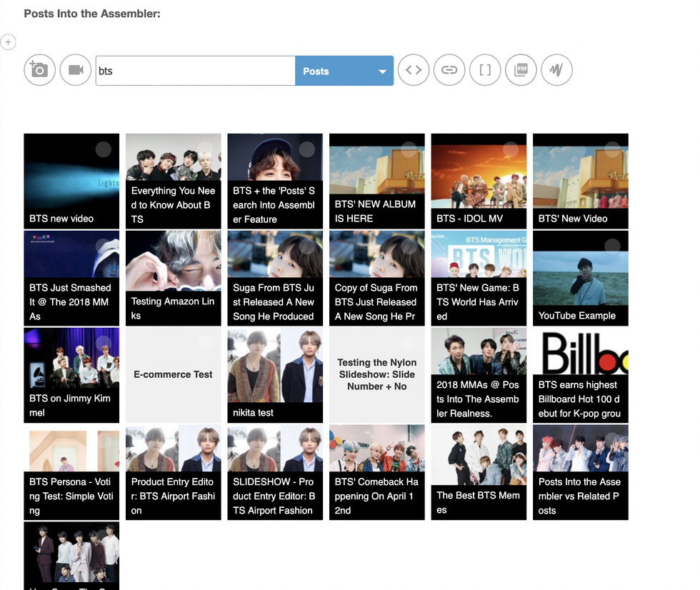Image resolution: width=700 pixels, height=590 pixels.
Task: Select BTS' NEW ALBUM IS HERE post
Action: [376, 181]
